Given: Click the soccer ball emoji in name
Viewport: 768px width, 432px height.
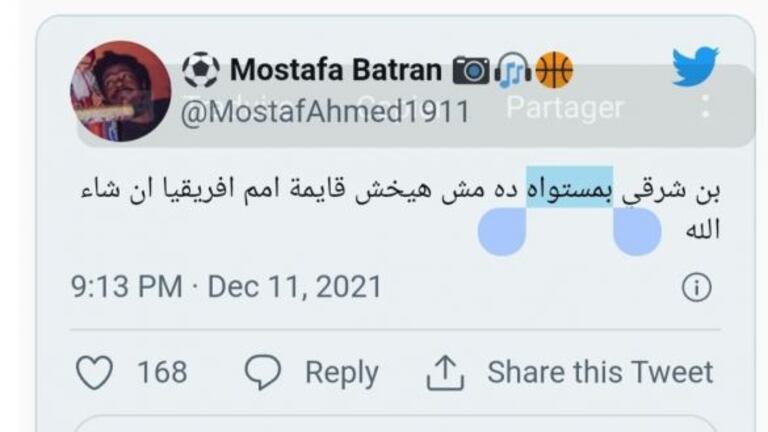Looking at the screenshot, I should pyautogui.click(x=201, y=70).
